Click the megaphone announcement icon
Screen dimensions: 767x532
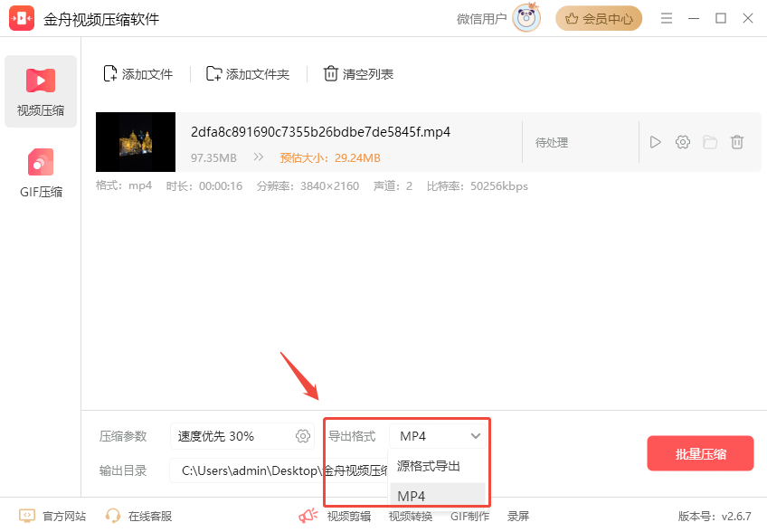308,516
